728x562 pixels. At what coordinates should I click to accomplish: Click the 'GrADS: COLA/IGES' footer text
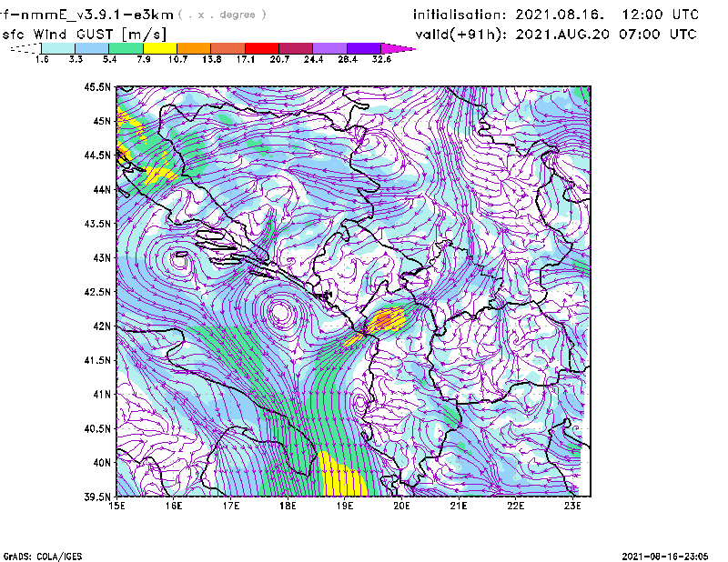(x=43, y=557)
